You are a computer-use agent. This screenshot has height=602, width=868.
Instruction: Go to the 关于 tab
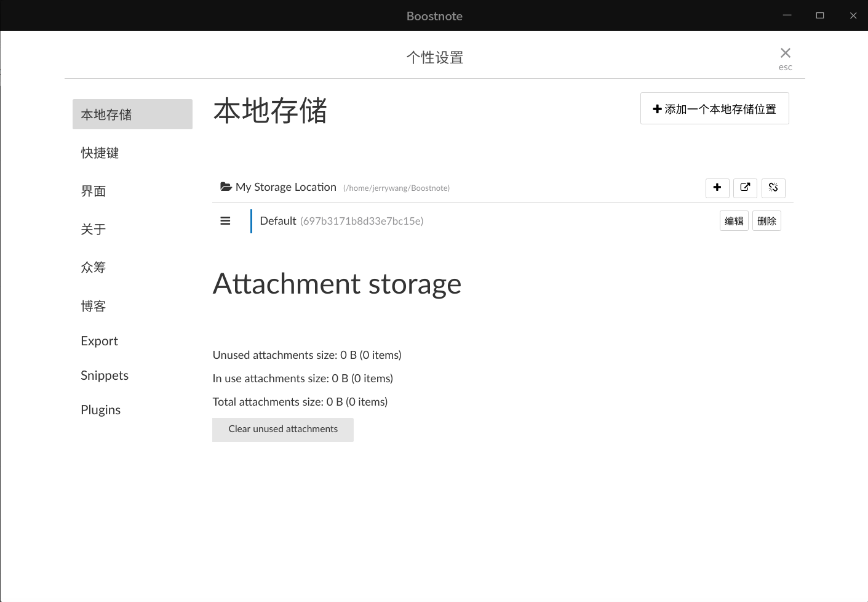94,229
